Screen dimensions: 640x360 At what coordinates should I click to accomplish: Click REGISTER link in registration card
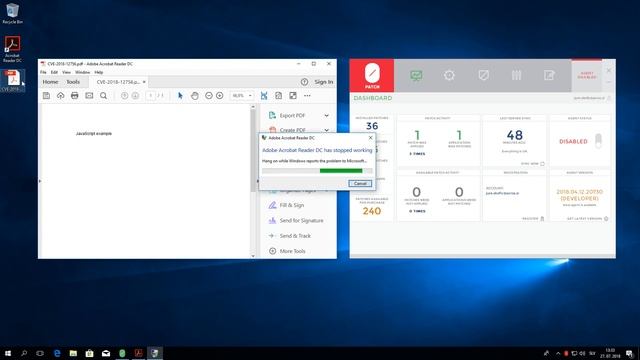tap(533, 219)
